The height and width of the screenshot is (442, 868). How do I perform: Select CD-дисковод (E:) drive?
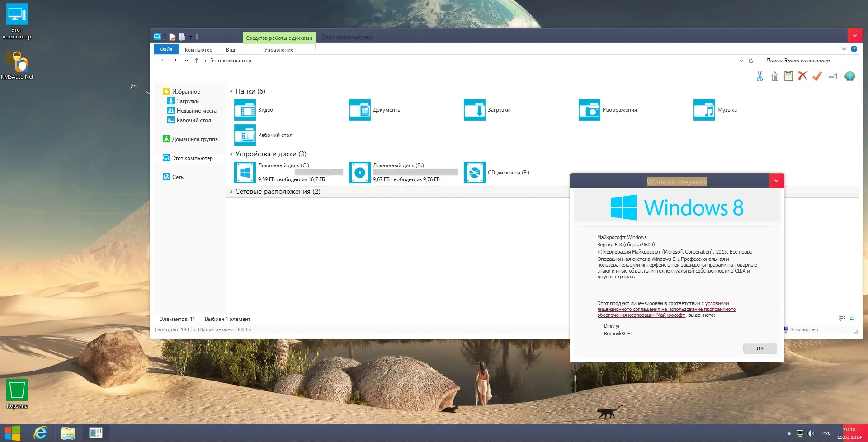[x=497, y=173]
